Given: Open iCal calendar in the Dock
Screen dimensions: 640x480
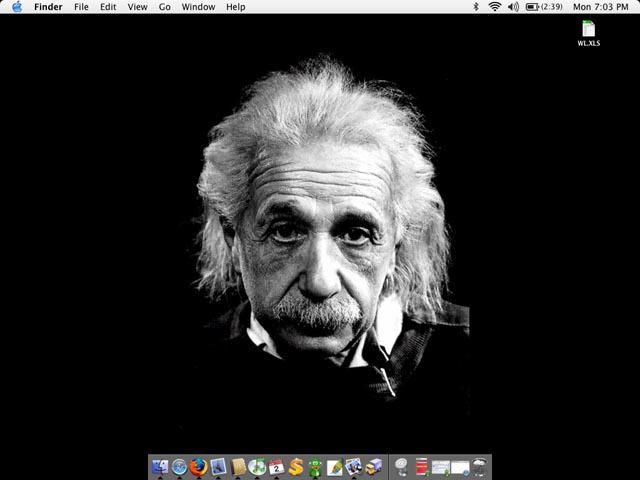Looking at the screenshot, I should pos(276,467).
